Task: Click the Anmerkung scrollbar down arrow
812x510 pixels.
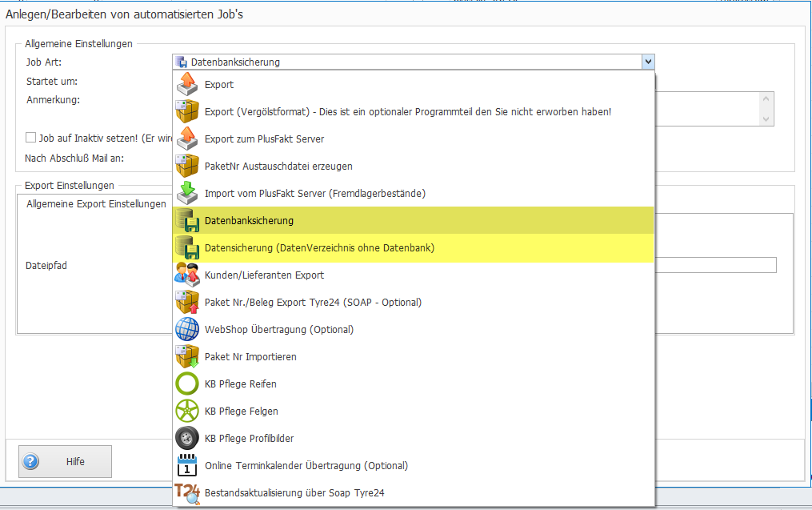Action: tap(766, 119)
